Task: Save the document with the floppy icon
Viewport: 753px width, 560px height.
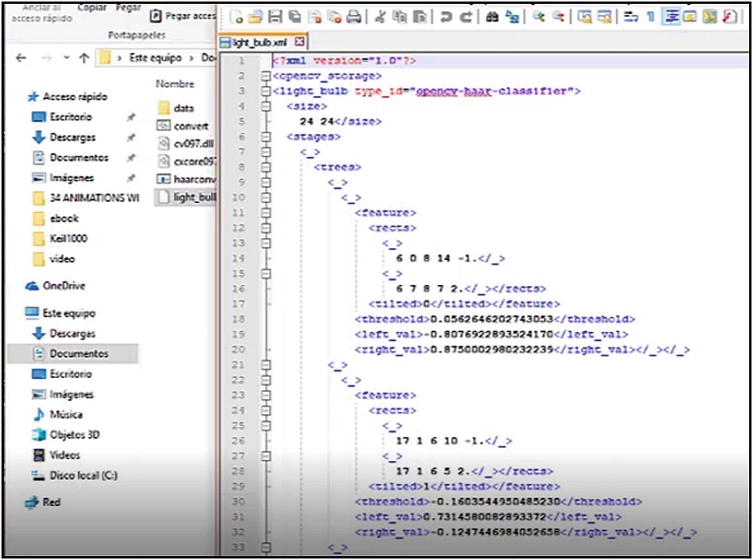Action: (275, 17)
